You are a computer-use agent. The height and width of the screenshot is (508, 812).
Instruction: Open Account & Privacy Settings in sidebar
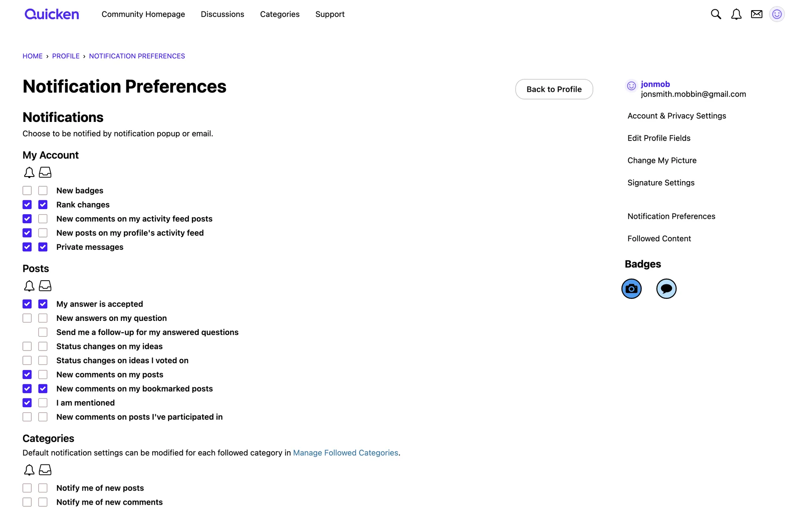pos(677,116)
